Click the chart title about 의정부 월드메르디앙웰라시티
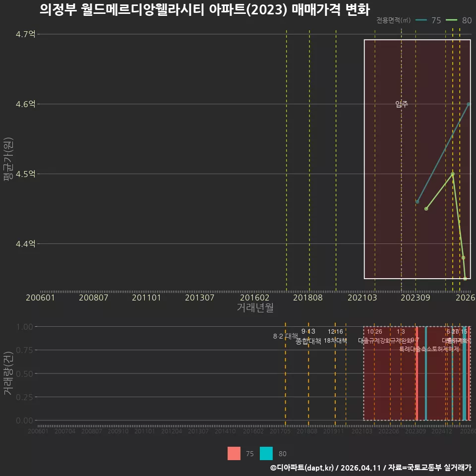Viewport: 476px width, 476px height. (205, 10)
